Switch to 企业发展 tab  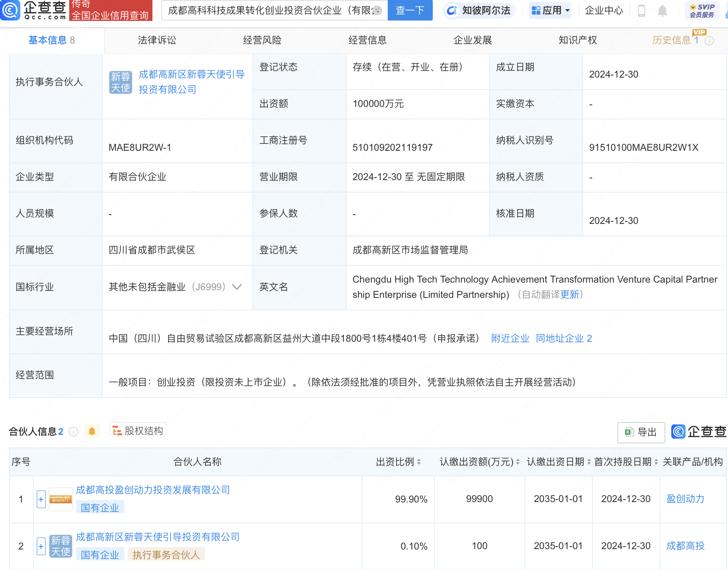coord(473,40)
